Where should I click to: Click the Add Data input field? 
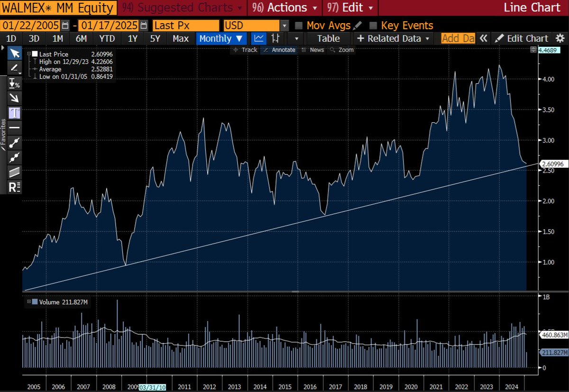pyautogui.click(x=458, y=38)
